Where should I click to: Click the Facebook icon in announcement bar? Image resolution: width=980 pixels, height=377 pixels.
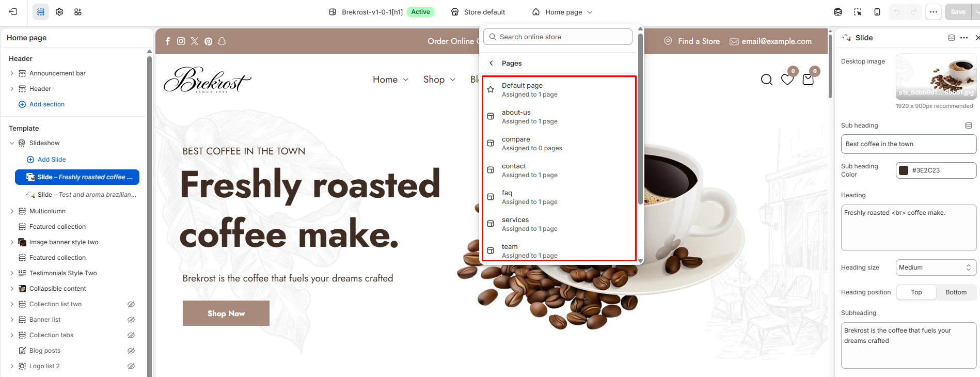(x=168, y=41)
